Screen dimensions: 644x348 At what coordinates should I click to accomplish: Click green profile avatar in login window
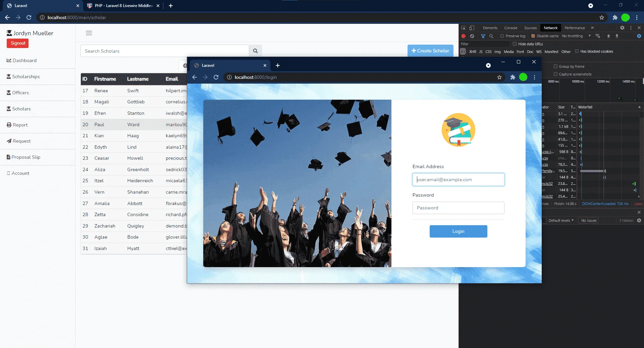pyautogui.click(x=523, y=77)
